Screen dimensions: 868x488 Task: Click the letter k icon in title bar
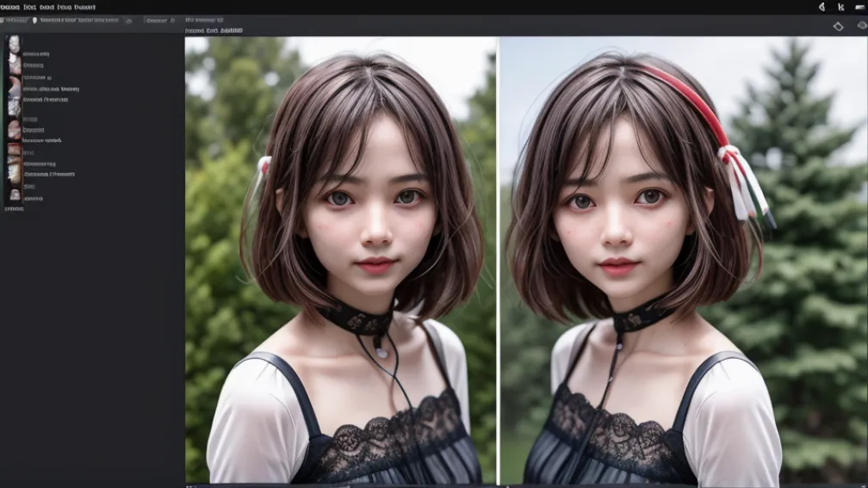840,7
